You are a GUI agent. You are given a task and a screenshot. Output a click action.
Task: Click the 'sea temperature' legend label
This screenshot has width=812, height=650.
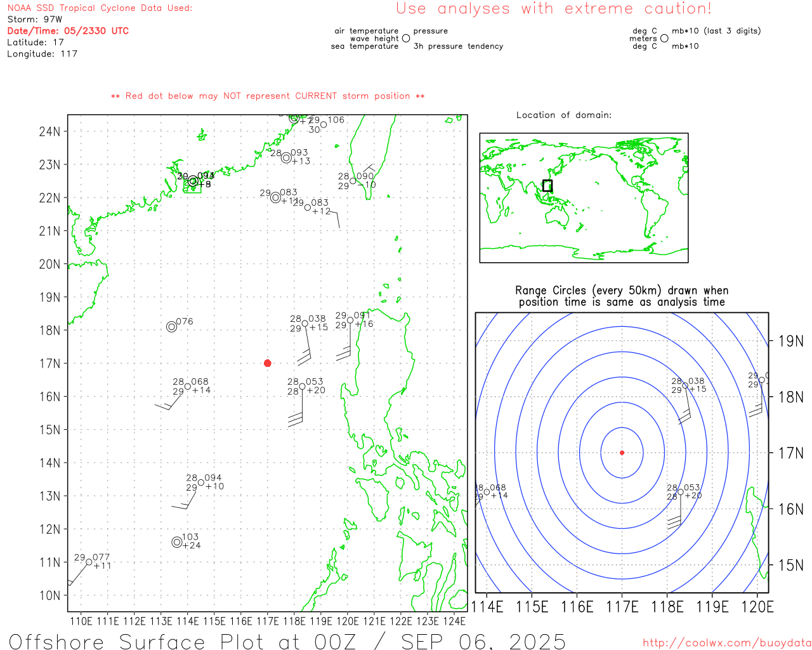(365, 46)
